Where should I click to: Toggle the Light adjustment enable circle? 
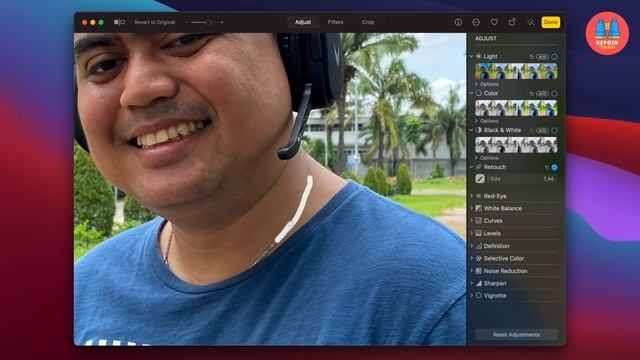pos(554,57)
